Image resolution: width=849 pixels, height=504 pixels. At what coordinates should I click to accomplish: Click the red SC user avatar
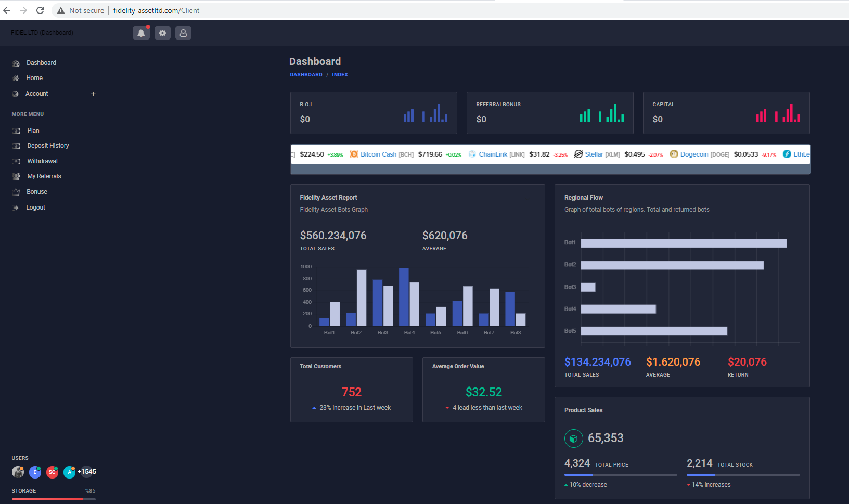52,472
